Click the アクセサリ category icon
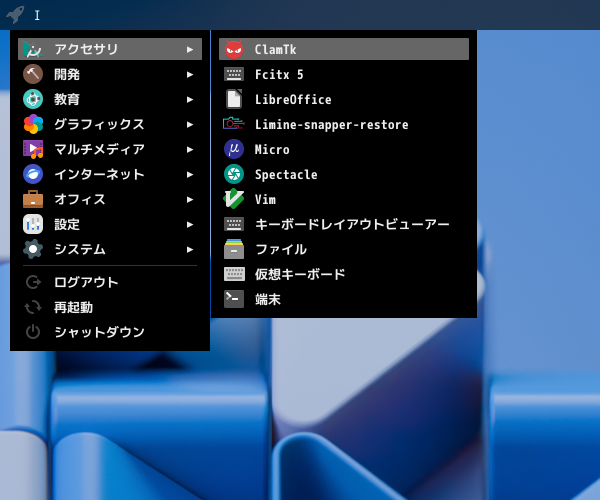The width and height of the screenshot is (600, 500). 33,49
